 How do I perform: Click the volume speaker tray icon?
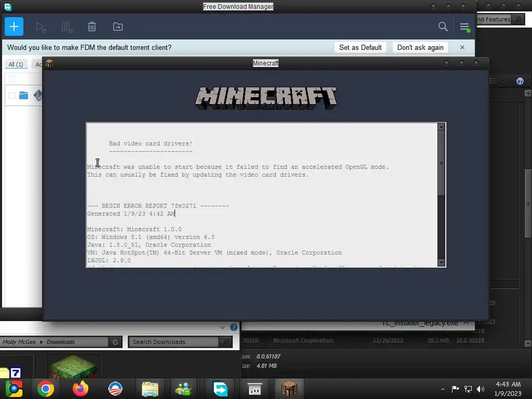481,389
